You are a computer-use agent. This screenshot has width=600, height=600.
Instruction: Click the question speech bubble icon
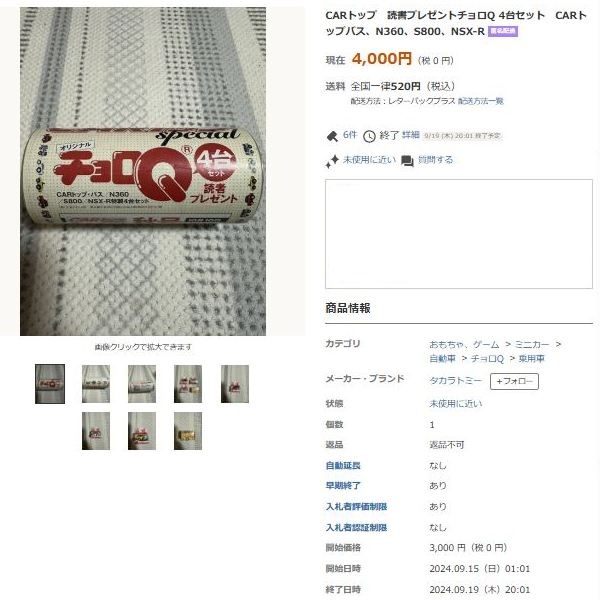coord(407,161)
